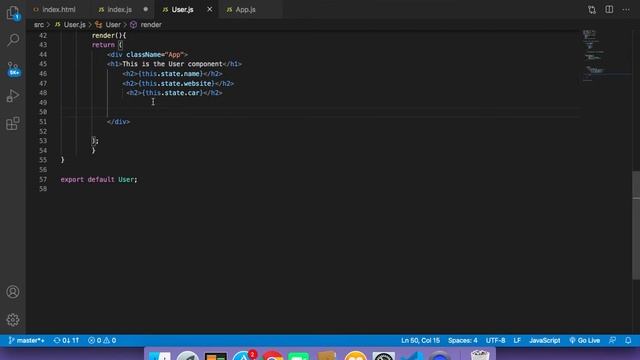Open the Search view in activity bar
Viewport: 640px width, 360px height.
coord(13,40)
